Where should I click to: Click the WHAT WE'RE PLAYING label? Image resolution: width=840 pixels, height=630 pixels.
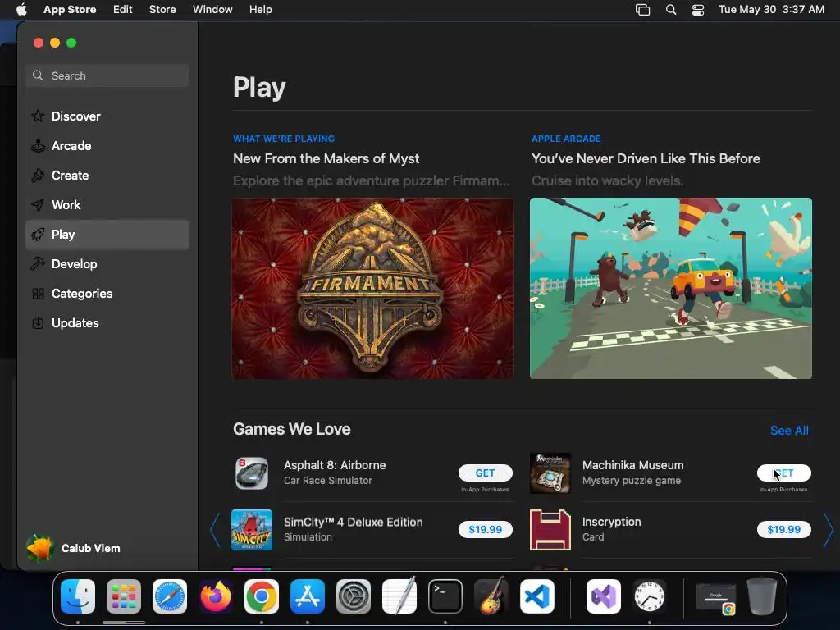coord(284,139)
